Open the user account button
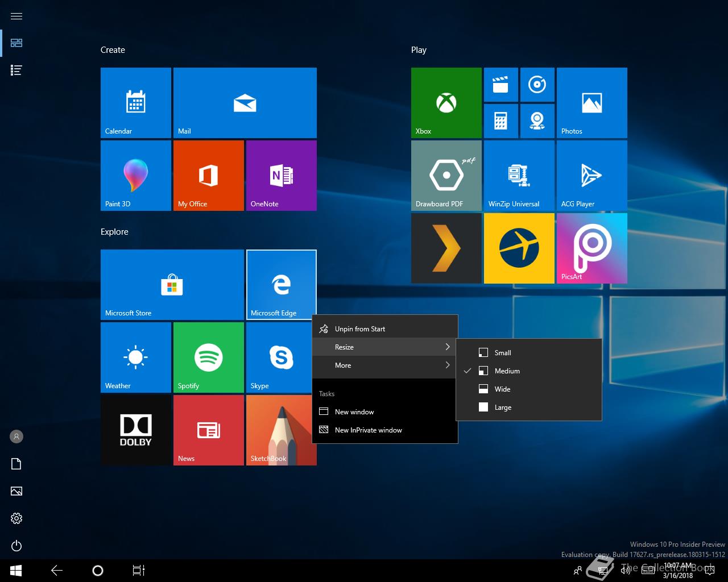 16,436
